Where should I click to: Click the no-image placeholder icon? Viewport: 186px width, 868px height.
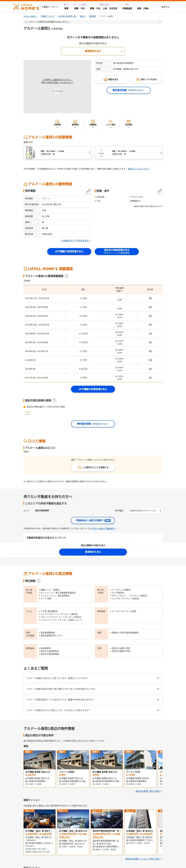coord(57,91)
